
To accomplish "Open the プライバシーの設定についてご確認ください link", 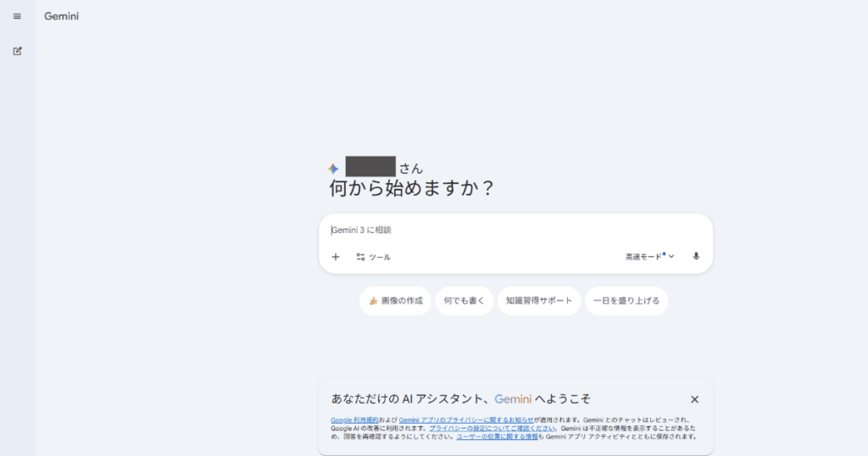I will coord(492,428).
